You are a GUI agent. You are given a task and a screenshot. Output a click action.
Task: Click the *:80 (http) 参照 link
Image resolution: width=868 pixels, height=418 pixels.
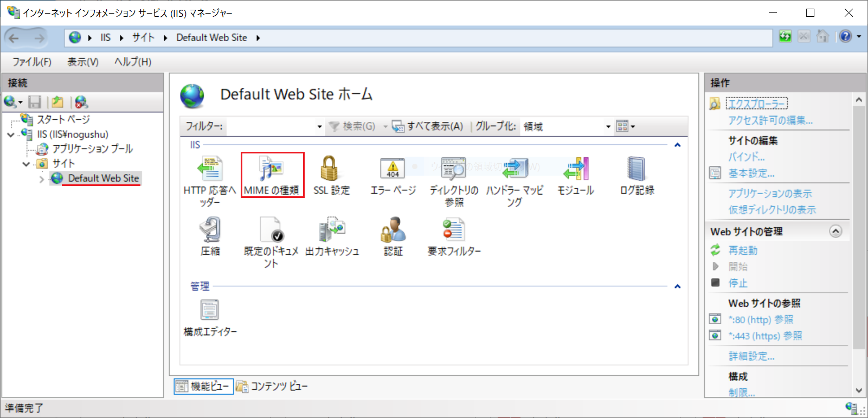tap(761, 320)
